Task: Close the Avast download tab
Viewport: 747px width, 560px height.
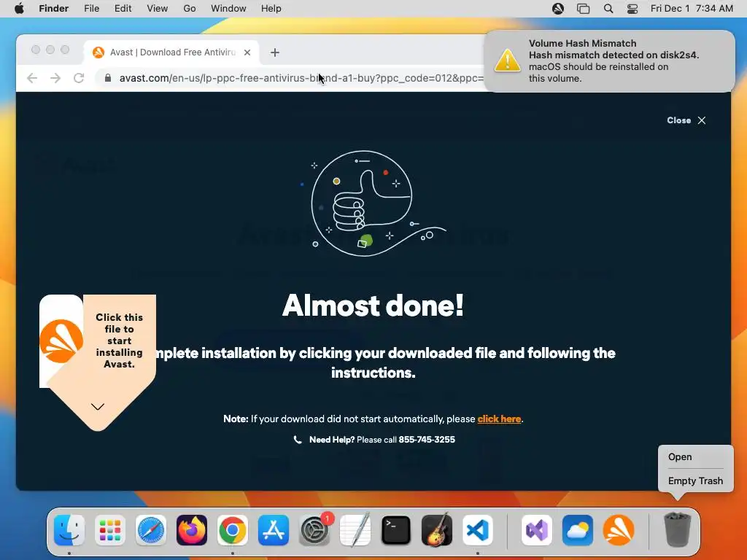Action: click(247, 52)
